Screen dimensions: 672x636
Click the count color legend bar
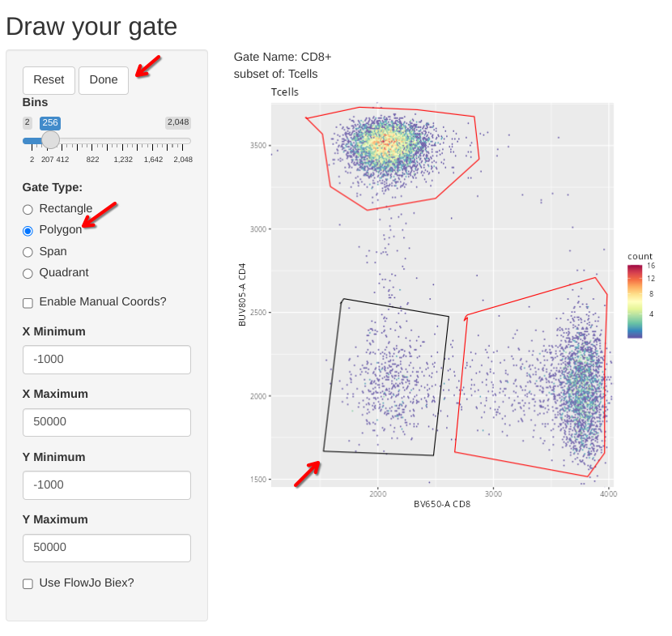pos(635,301)
